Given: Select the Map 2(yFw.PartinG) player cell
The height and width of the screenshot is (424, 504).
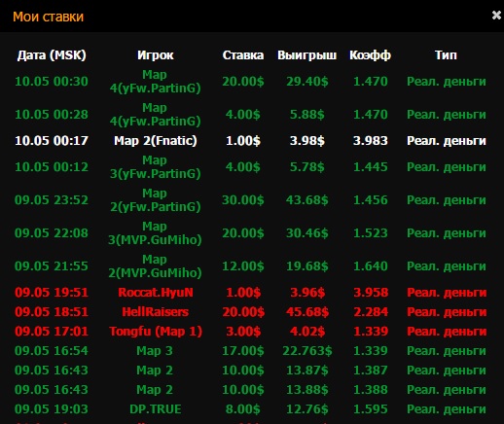Looking at the screenshot, I should pyautogui.click(x=155, y=200).
